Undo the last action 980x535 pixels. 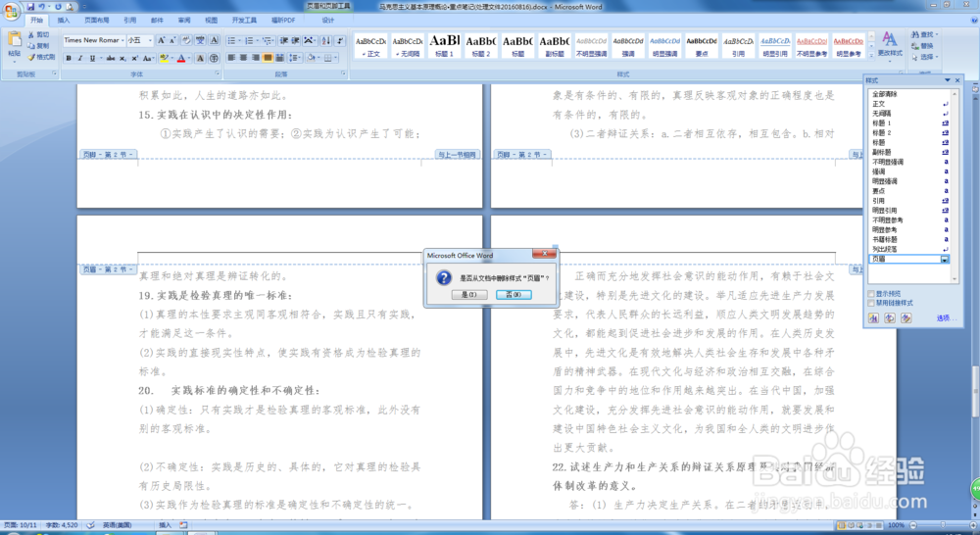[x=42, y=7]
